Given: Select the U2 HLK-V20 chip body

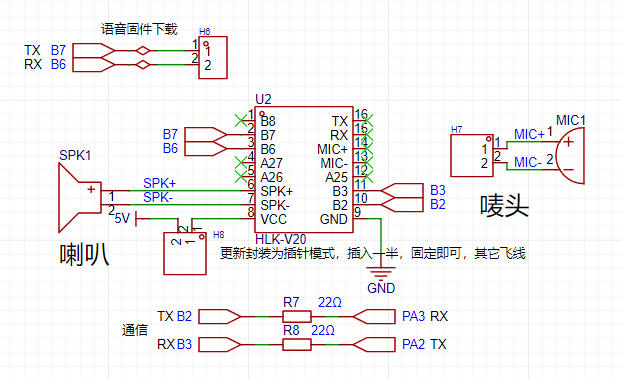Looking at the screenshot, I should (303, 170).
